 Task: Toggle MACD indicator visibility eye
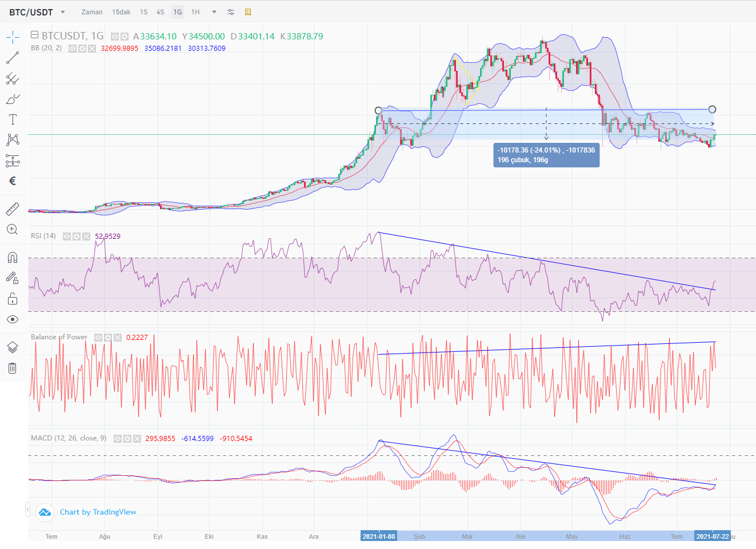pos(118,439)
